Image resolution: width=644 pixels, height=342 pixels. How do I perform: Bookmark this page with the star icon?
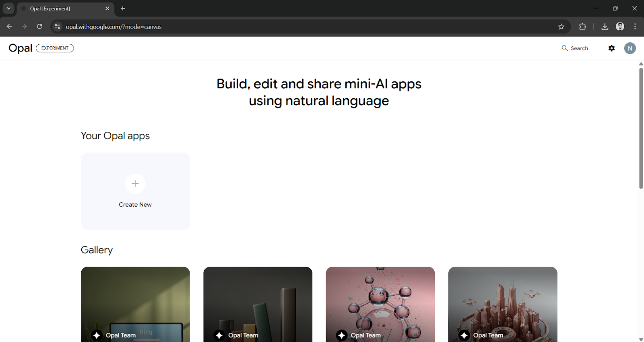point(561,27)
